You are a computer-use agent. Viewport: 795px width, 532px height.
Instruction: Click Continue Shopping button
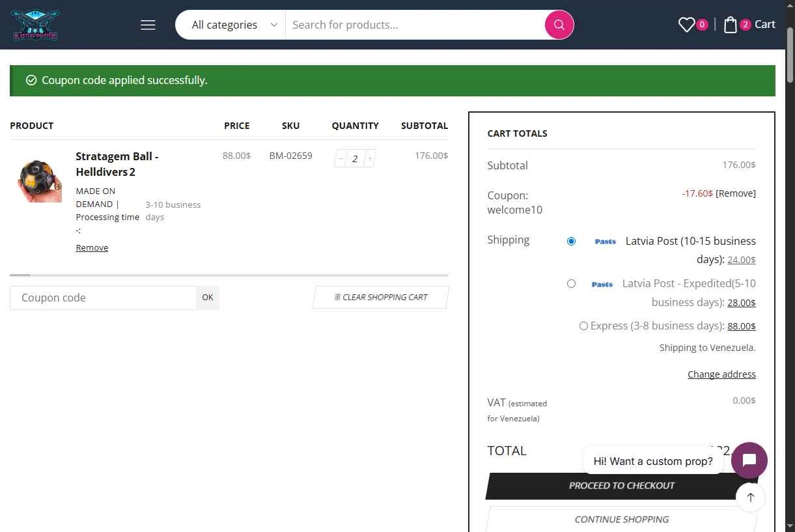click(x=622, y=520)
